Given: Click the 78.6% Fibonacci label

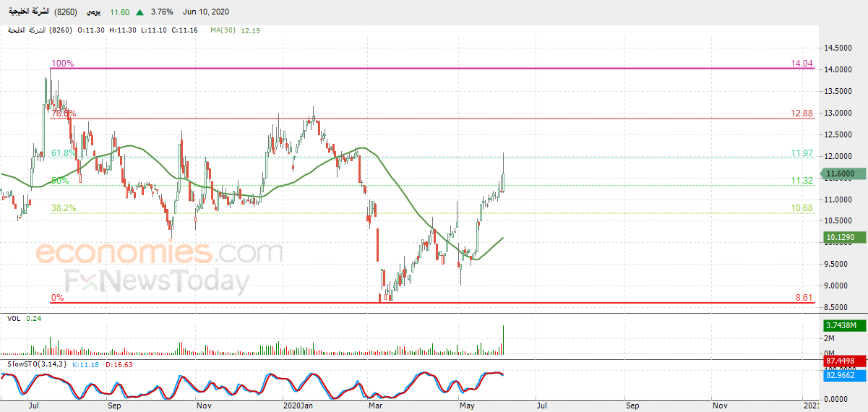Looking at the screenshot, I should pyautogui.click(x=63, y=113).
